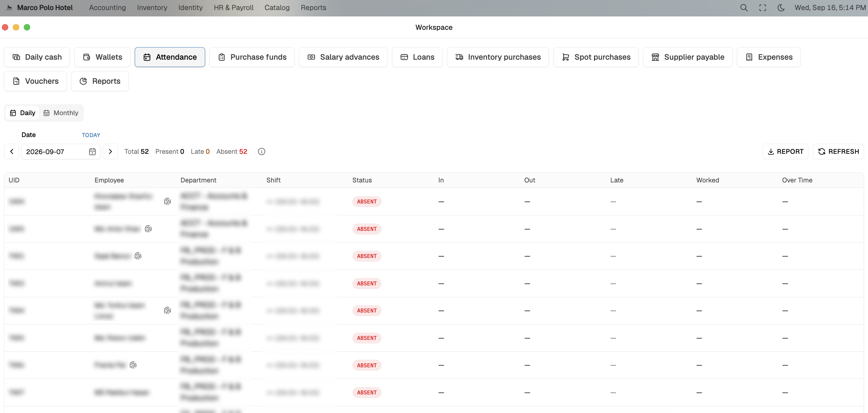868x413 pixels.
Task: Reload attendance data with the REFRESH button
Action: 838,152
